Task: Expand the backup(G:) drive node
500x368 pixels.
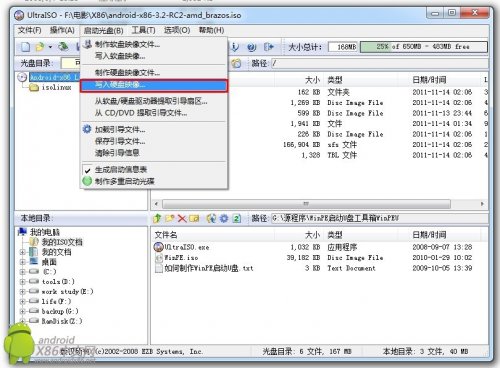Action: (22, 311)
